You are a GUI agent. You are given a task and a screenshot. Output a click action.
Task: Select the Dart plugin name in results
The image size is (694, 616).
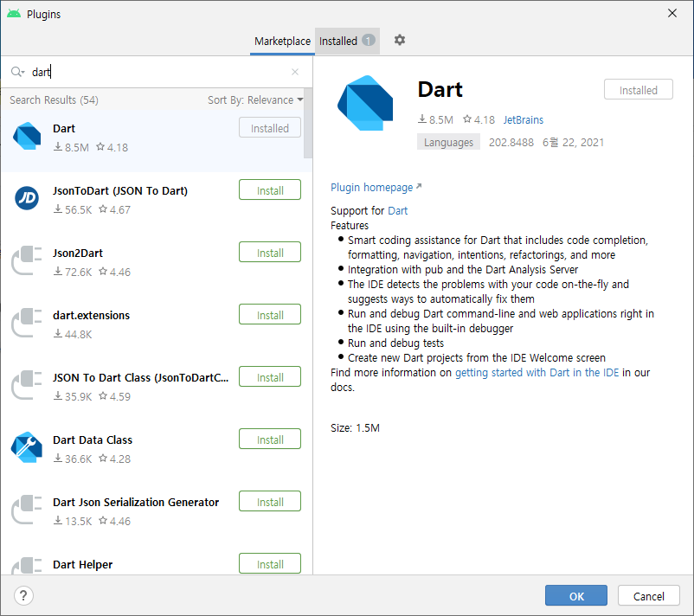pyautogui.click(x=64, y=129)
